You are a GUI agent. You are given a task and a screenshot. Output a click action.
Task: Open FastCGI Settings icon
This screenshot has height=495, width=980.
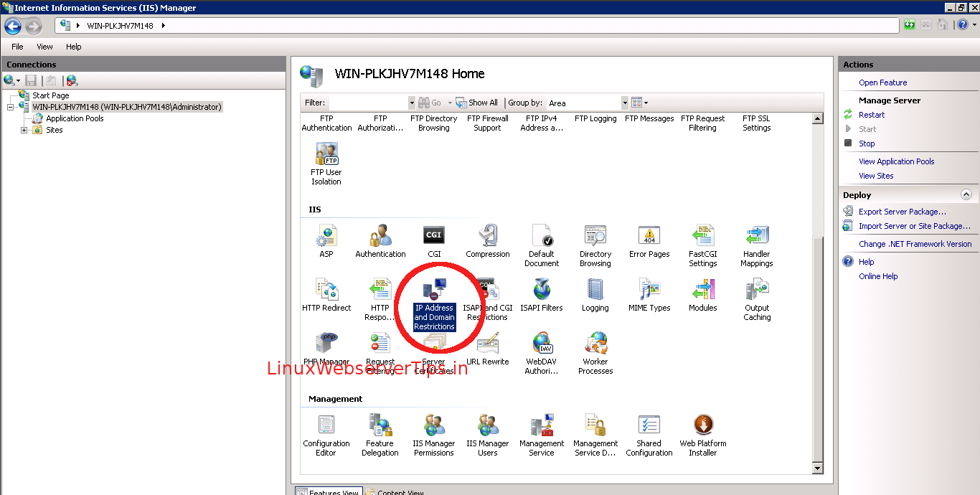703,245
